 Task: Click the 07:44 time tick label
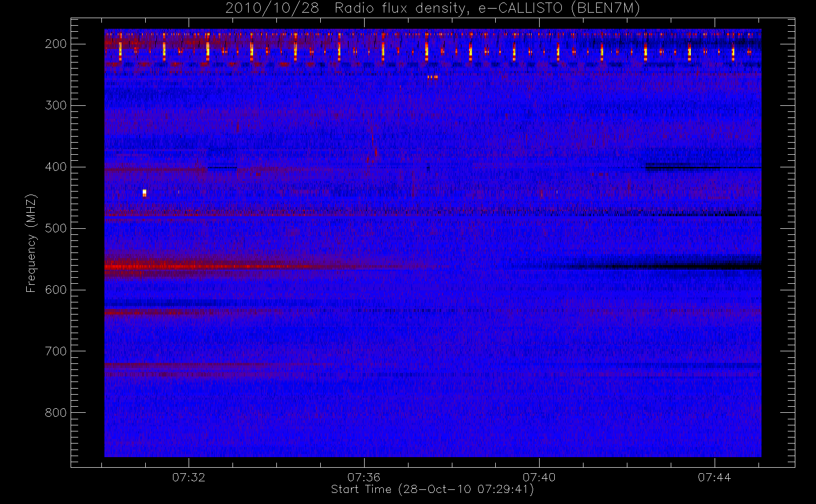(714, 477)
